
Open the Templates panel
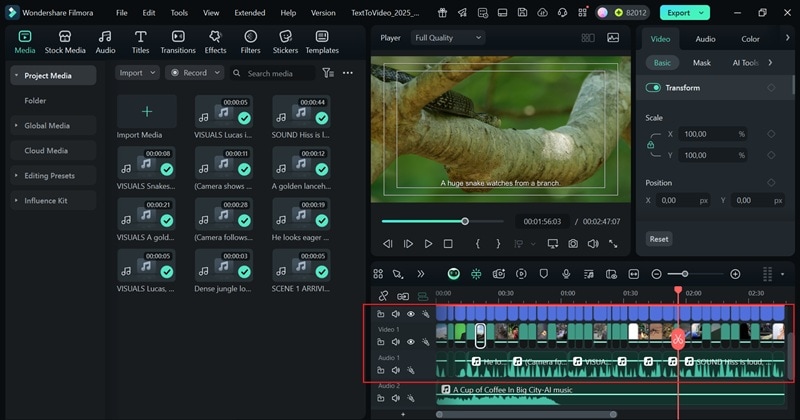(322, 42)
